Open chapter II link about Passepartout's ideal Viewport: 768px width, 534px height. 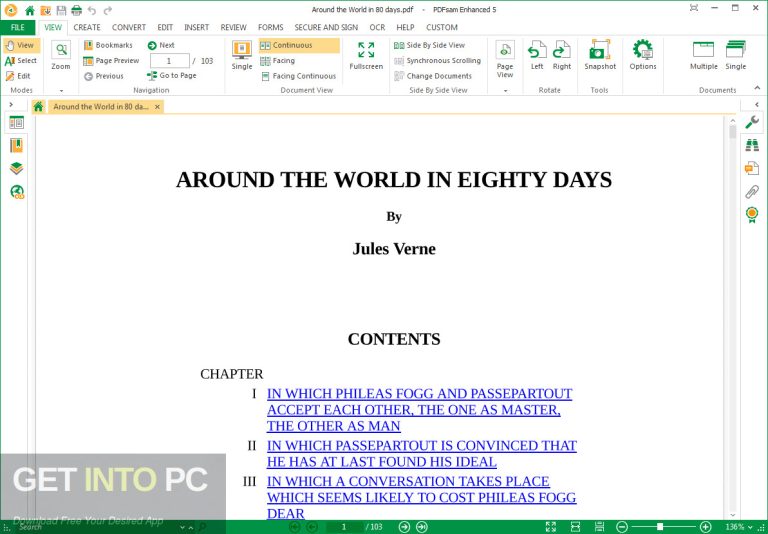pyautogui.click(x=422, y=454)
